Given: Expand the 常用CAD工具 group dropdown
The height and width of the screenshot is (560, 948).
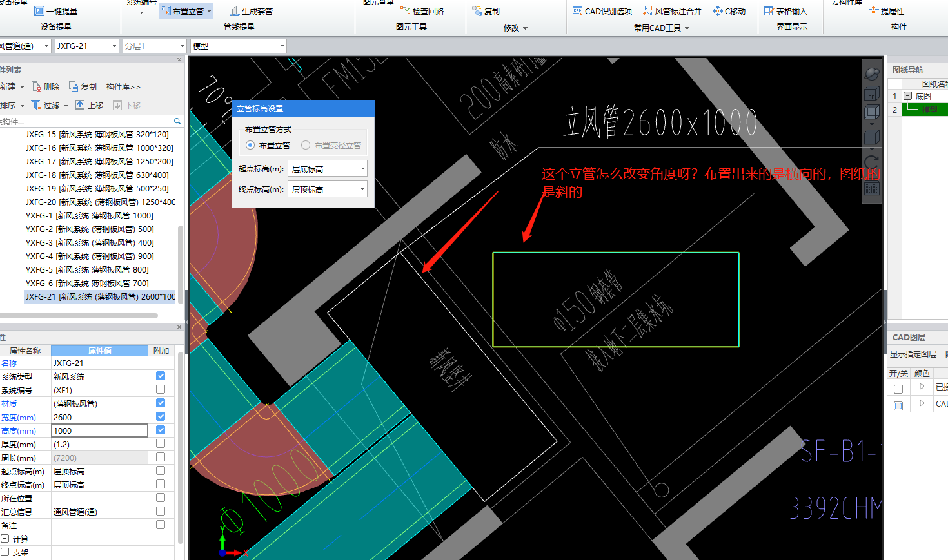Looking at the screenshot, I should click(687, 28).
